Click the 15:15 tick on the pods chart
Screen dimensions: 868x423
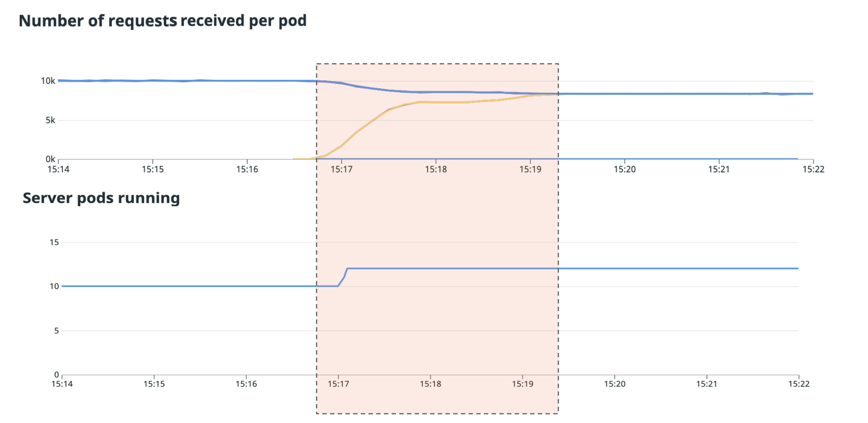coord(154,384)
